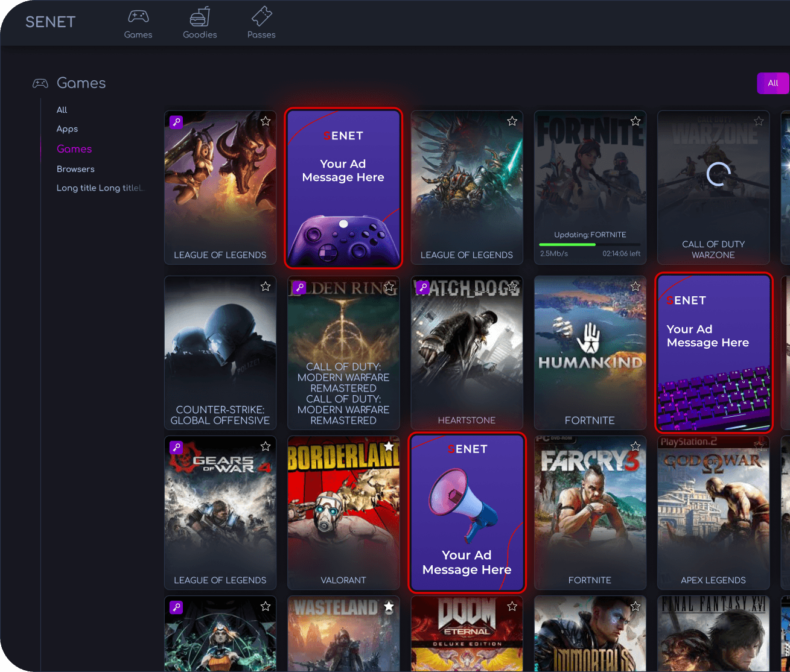Star the League of Legends card lacking a key badge
This screenshot has width=790, height=672.
click(512, 121)
